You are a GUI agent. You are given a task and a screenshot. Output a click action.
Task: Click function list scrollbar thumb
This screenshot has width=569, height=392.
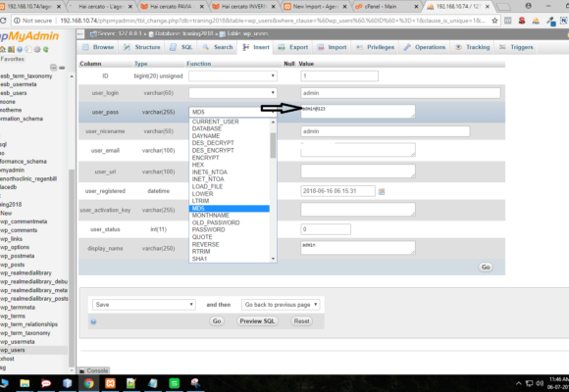pos(273,145)
